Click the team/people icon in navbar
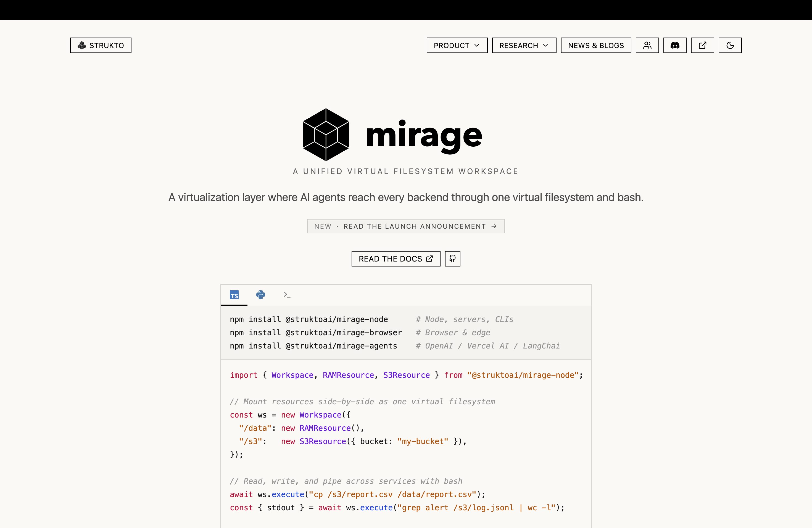This screenshot has height=528, width=812. click(x=647, y=45)
